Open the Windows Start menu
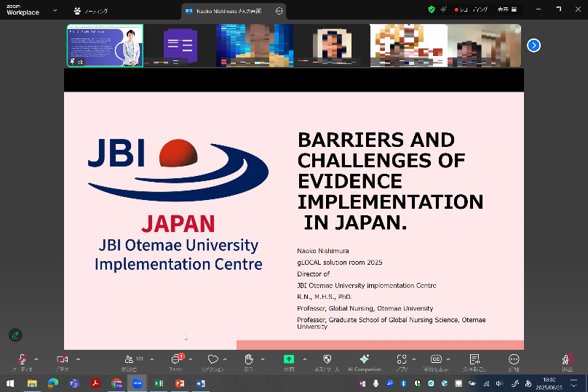Screen dimensions: 588x392 click(10, 383)
